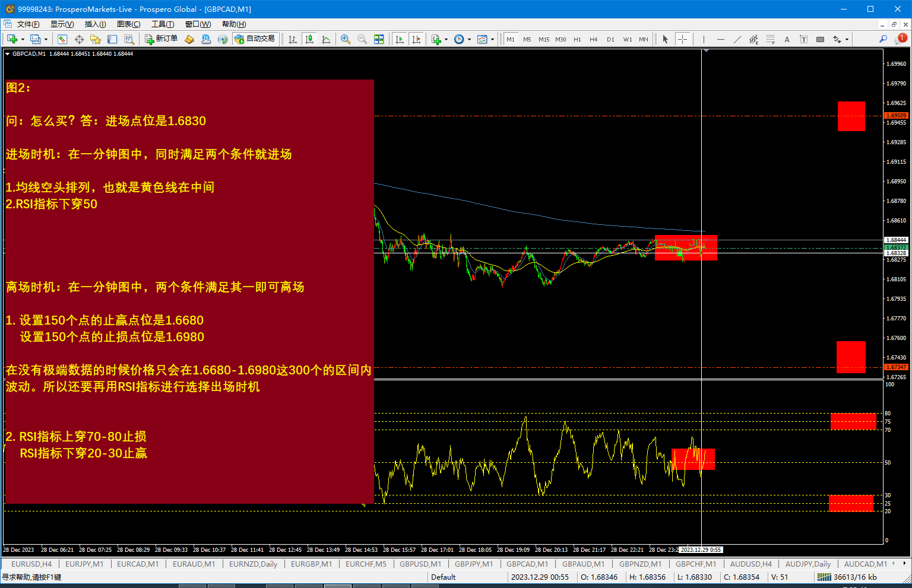
Task: Switch chart to candlestick mode
Action: [309, 39]
